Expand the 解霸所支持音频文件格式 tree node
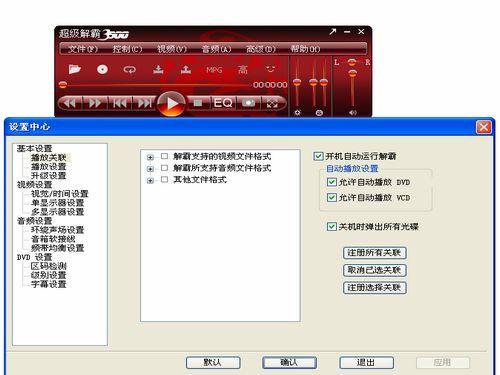 [150, 169]
